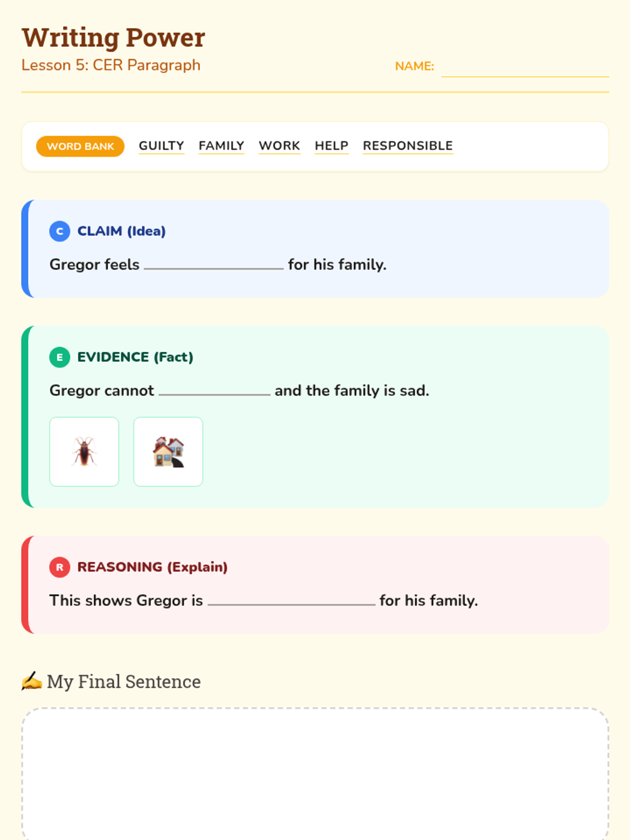The width and height of the screenshot is (630, 840).
Task: Click the writing hand emoji icon
Action: tap(31, 681)
